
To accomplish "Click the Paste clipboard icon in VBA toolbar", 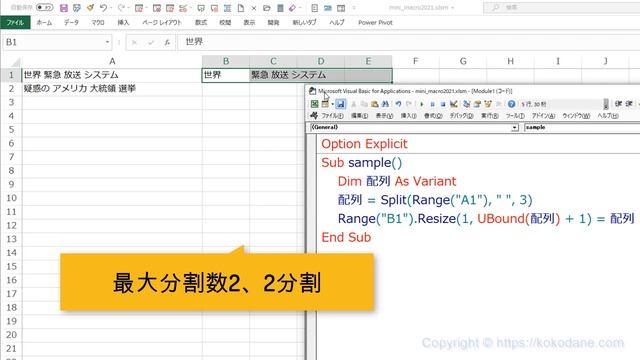I will click(x=375, y=104).
